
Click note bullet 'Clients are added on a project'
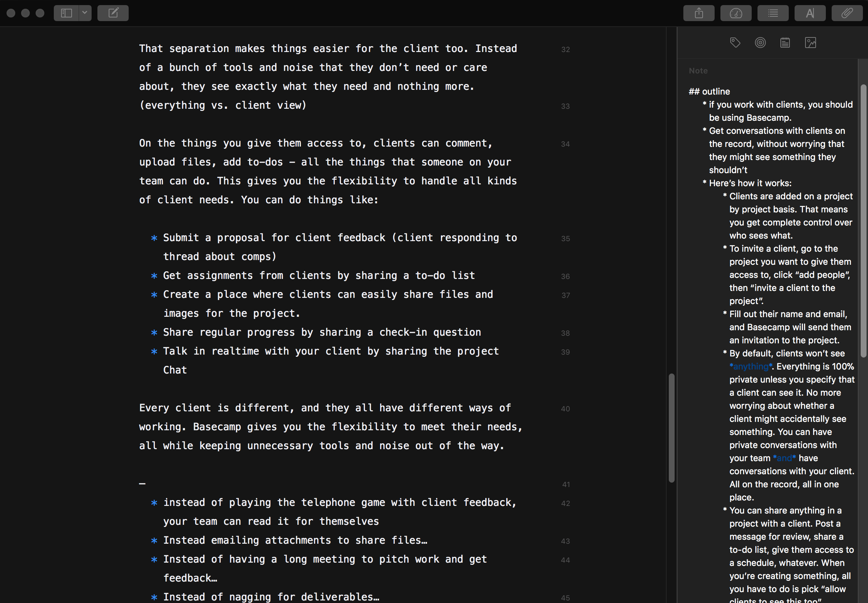click(791, 196)
